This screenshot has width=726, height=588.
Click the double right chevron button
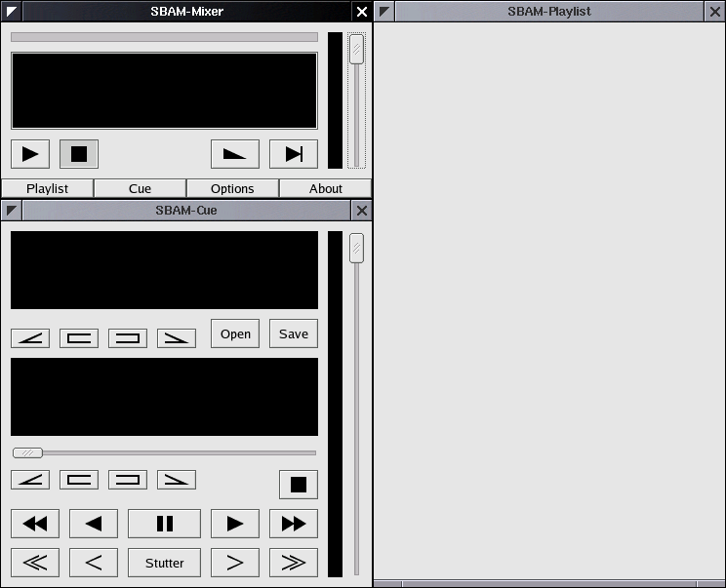coord(294,563)
